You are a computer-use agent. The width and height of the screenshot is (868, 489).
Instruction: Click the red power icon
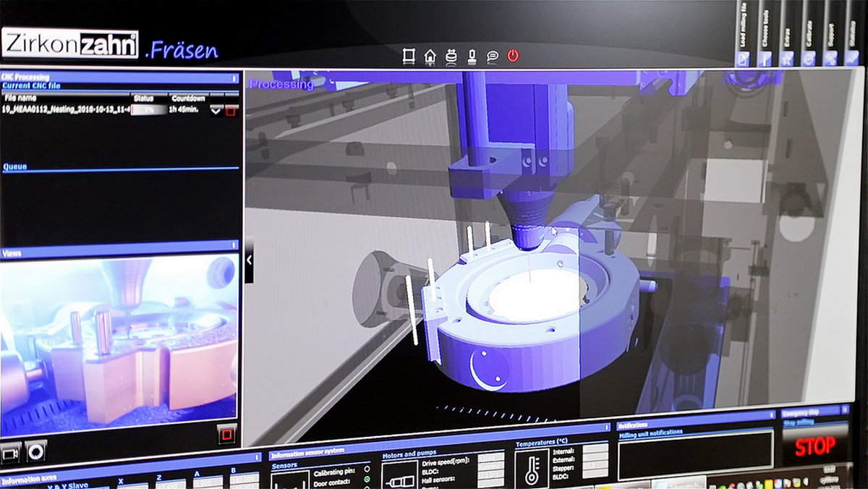[x=513, y=55]
